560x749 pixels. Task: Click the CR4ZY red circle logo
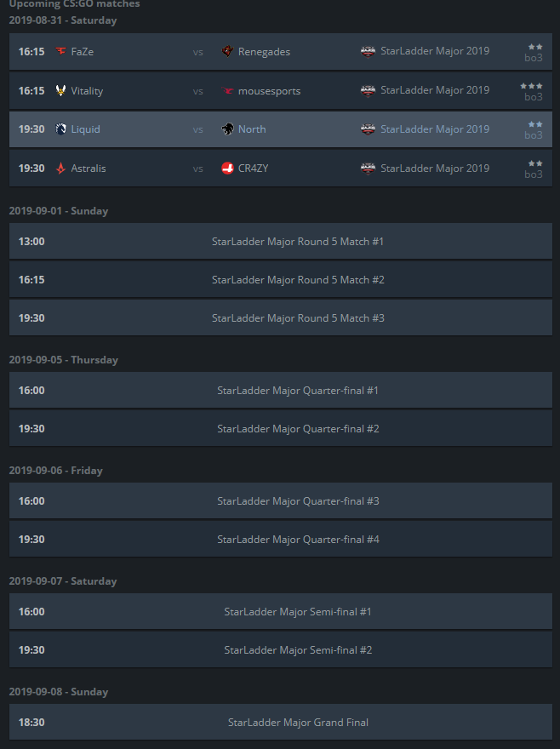pos(227,169)
